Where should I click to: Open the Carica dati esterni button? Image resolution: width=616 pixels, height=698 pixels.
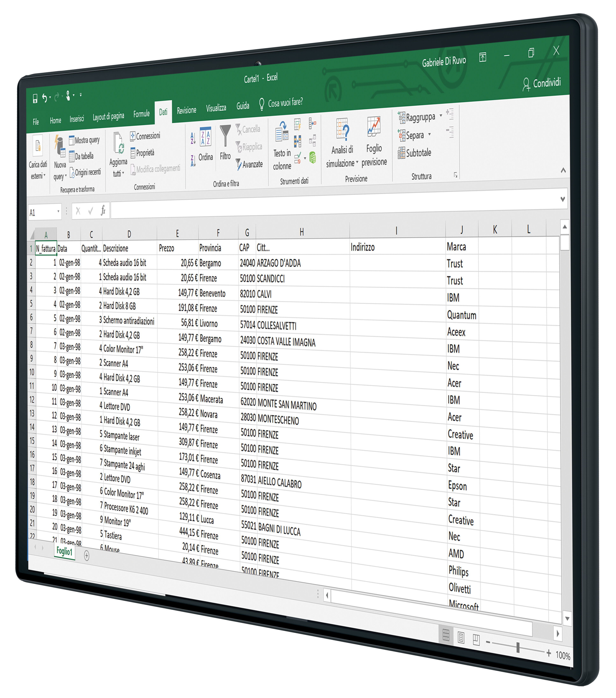[x=38, y=157]
